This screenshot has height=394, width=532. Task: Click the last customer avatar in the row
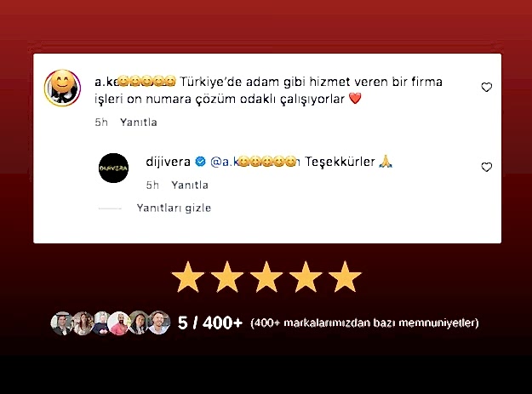point(159,323)
